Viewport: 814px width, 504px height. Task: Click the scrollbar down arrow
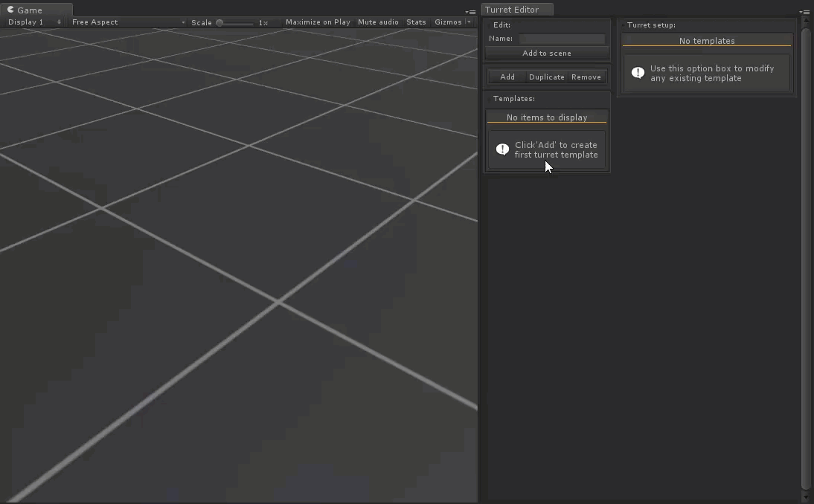pyautogui.click(x=806, y=498)
